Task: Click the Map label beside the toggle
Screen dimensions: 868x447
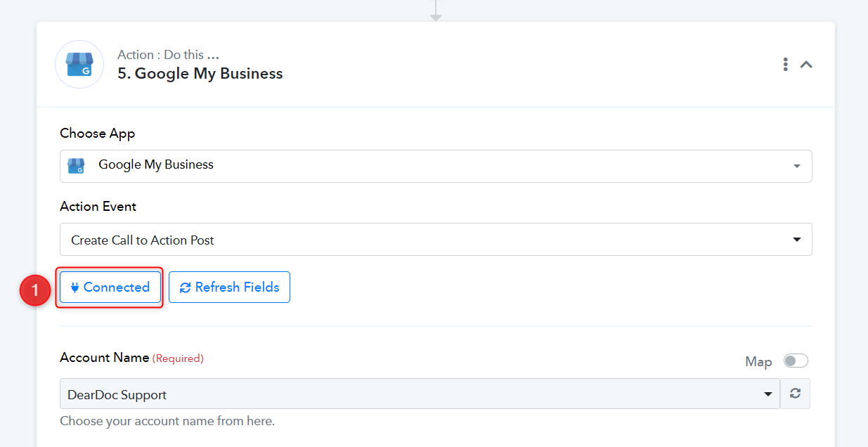Action: [758, 362]
